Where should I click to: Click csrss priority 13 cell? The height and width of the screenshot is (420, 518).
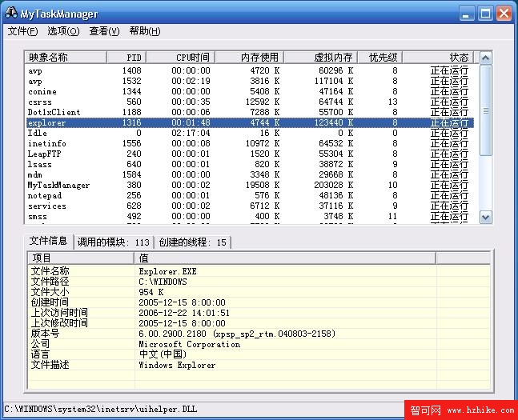393,102
